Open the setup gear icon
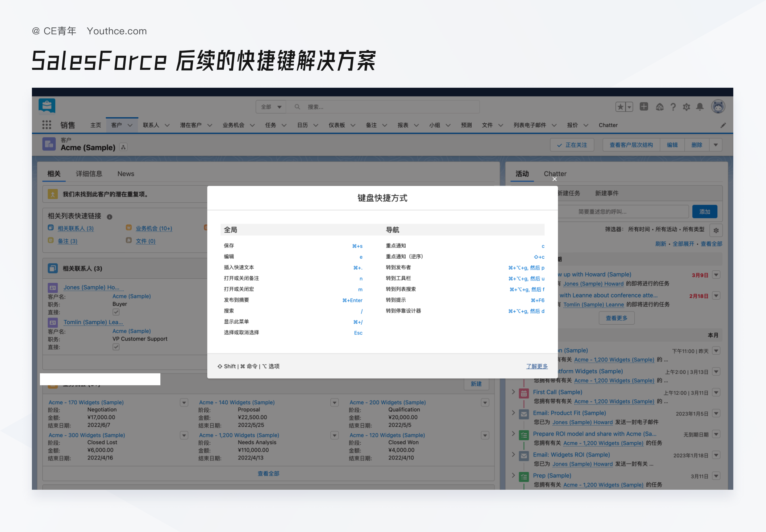 tap(686, 107)
